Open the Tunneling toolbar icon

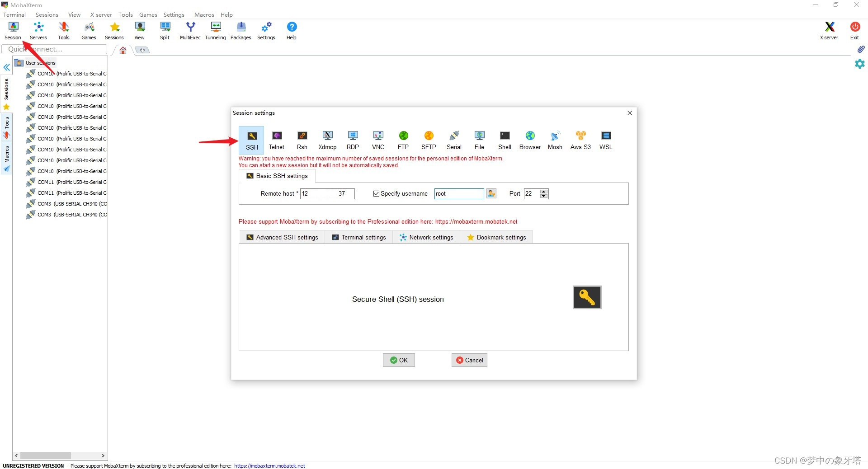[216, 31]
